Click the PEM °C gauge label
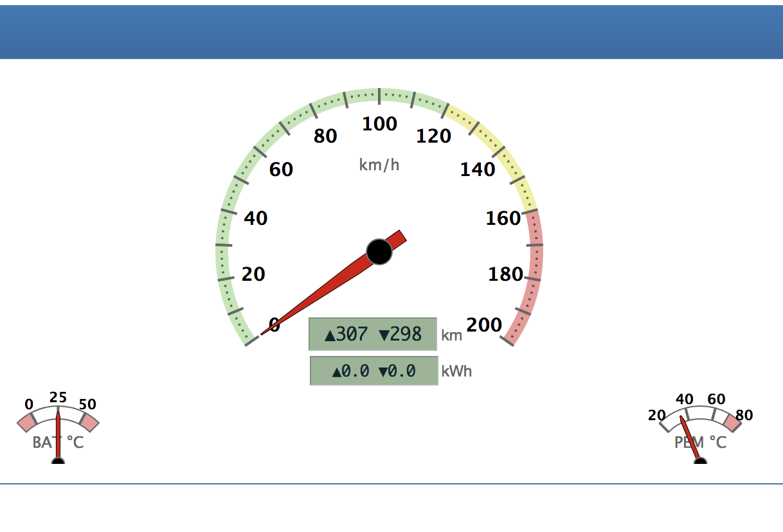This screenshot has width=783, height=532. (700, 442)
